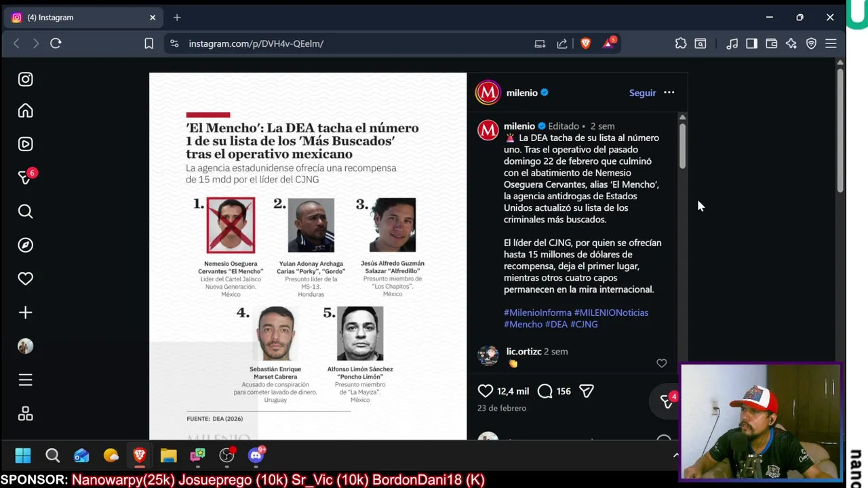Click milenio avatar beside caption
The image size is (868, 488).
pos(488,130)
